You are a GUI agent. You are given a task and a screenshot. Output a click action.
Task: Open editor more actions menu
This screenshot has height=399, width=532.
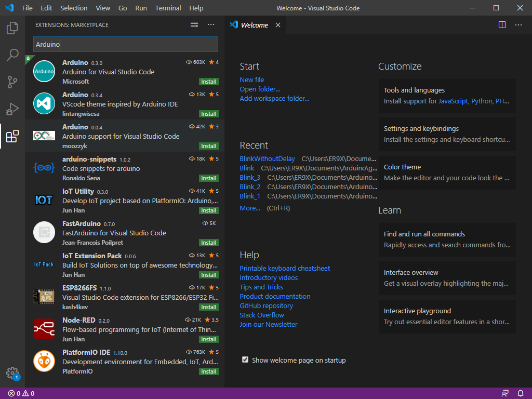pyautogui.click(x=518, y=25)
